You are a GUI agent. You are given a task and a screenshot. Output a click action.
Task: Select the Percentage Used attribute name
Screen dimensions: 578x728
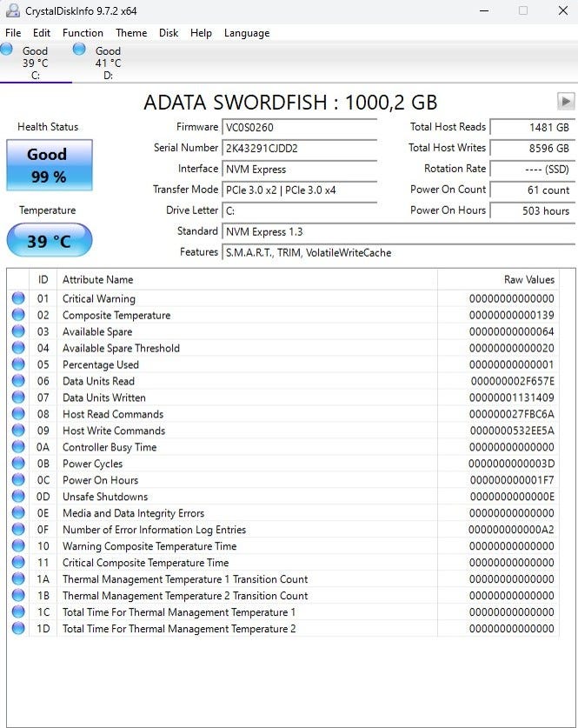pos(101,364)
